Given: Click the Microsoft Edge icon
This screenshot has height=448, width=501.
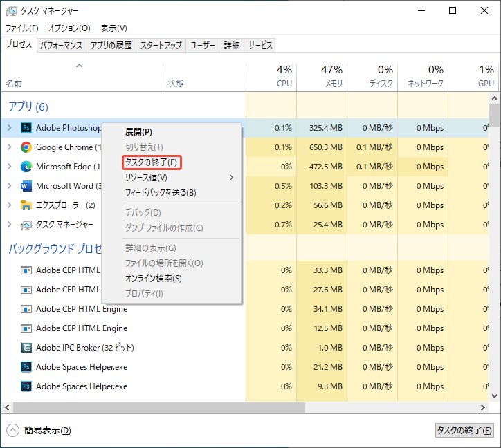Looking at the screenshot, I should click(26, 167).
